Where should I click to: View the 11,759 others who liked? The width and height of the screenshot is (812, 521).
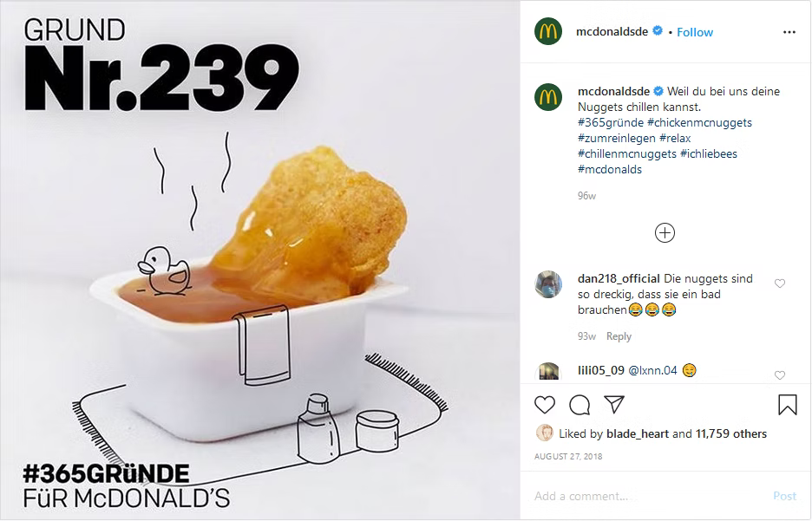(730, 433)
